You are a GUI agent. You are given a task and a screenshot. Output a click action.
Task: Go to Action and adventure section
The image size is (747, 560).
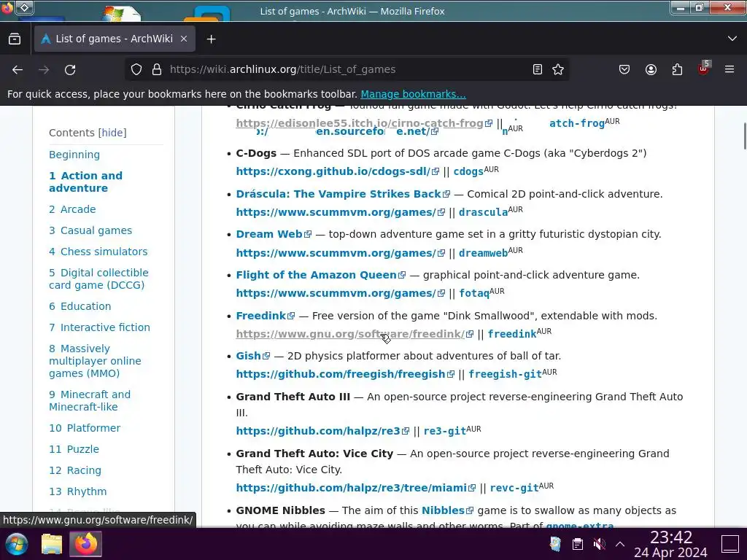point(86,182)
